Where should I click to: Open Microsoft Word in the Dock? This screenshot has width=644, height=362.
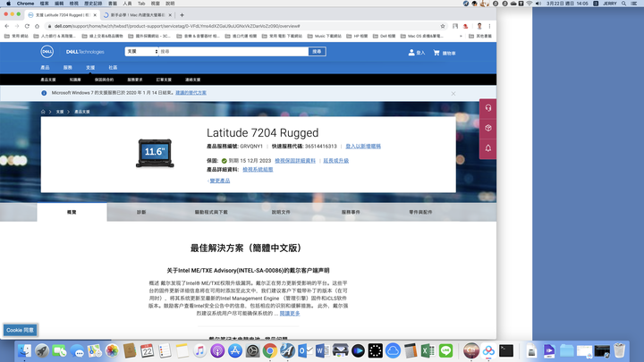click(x=322, y=351)
